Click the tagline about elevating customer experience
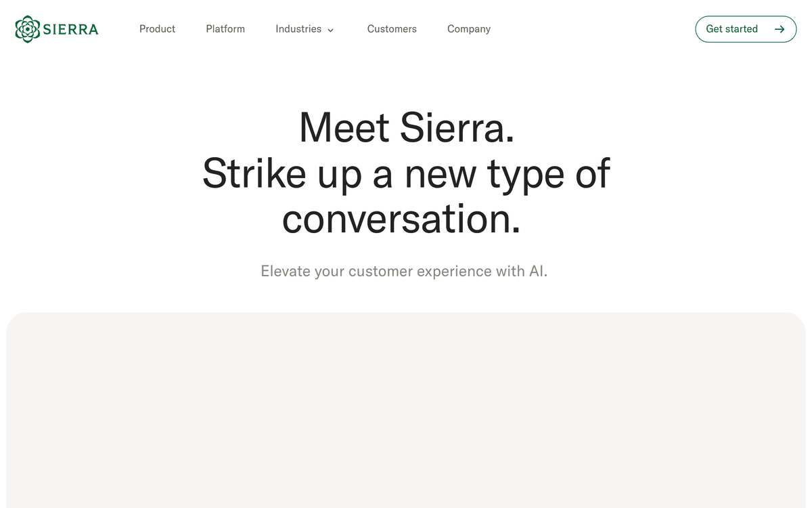Image resolution: width=812 pixels, height=508 pixels. 404,271
